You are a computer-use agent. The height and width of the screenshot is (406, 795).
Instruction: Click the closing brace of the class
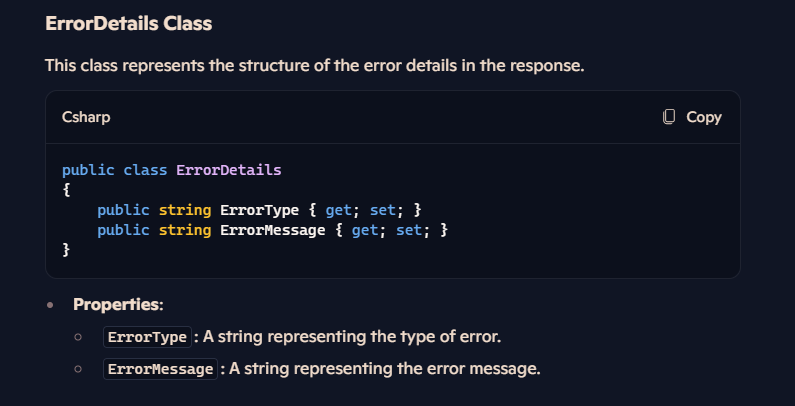click(x=66, y=250)
